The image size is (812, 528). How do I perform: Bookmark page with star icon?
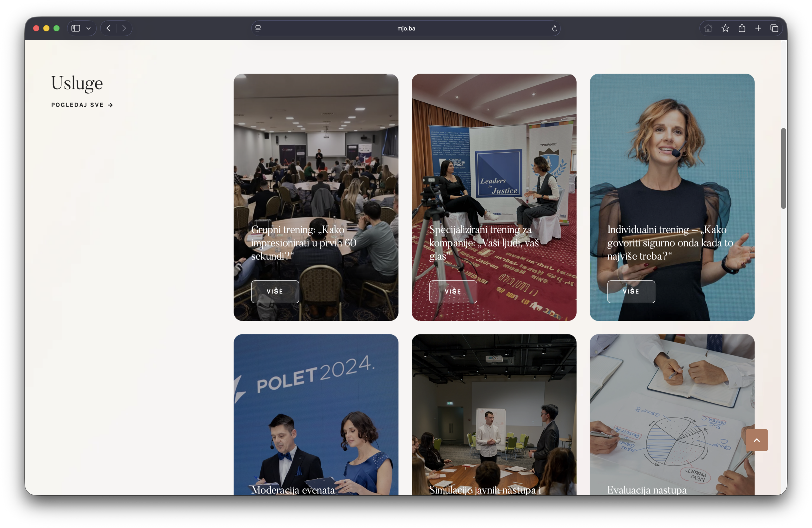725,28
